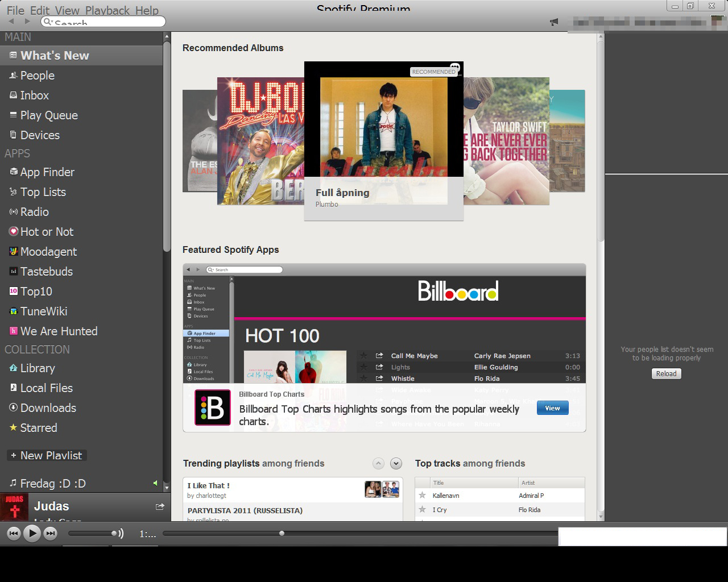
Task: Click the New Playlist button
Action: pos(46,455)
